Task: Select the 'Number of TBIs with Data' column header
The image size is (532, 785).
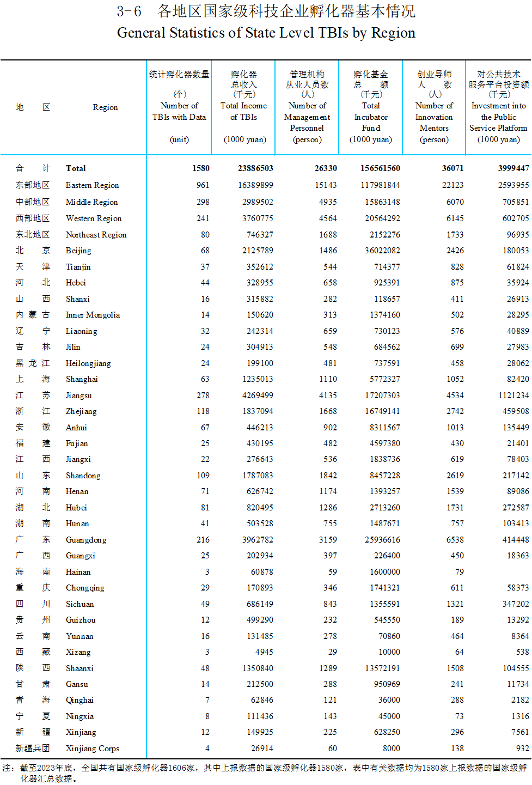Action: [x=179, y=111]
